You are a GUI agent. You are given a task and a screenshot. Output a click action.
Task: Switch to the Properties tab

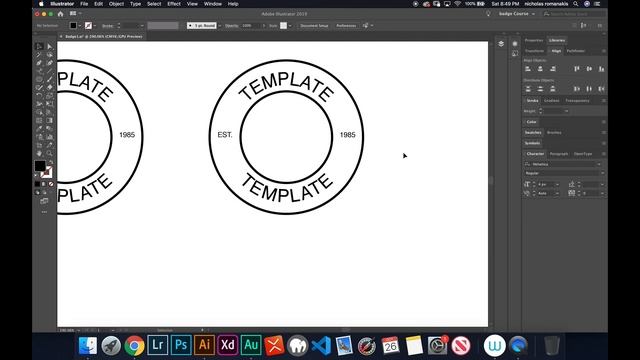(x=534, y=40)
